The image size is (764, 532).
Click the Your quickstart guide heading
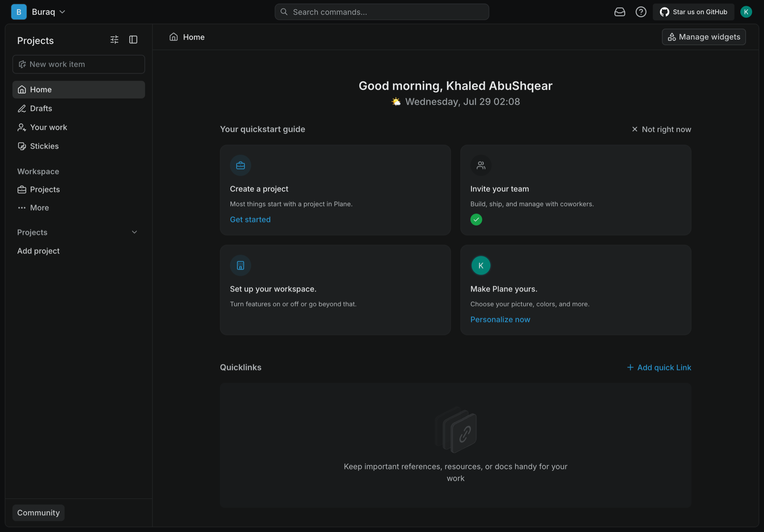click(262, 129)
